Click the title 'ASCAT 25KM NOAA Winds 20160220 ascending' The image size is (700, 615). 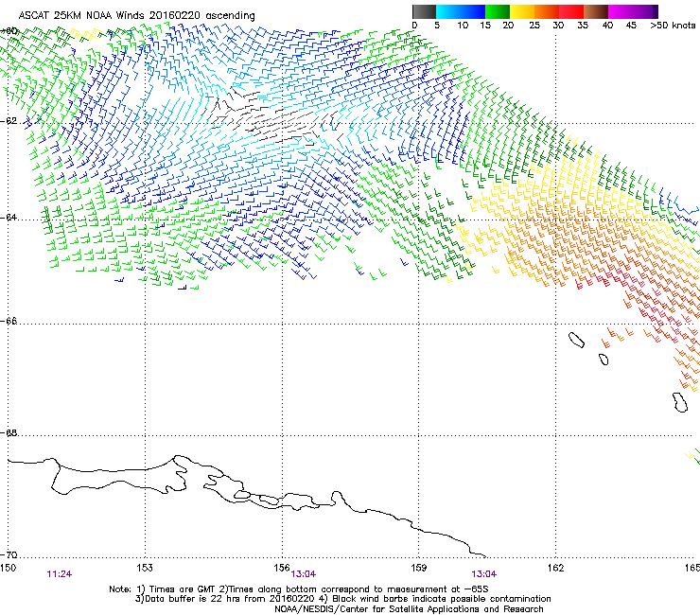(136, 16)
